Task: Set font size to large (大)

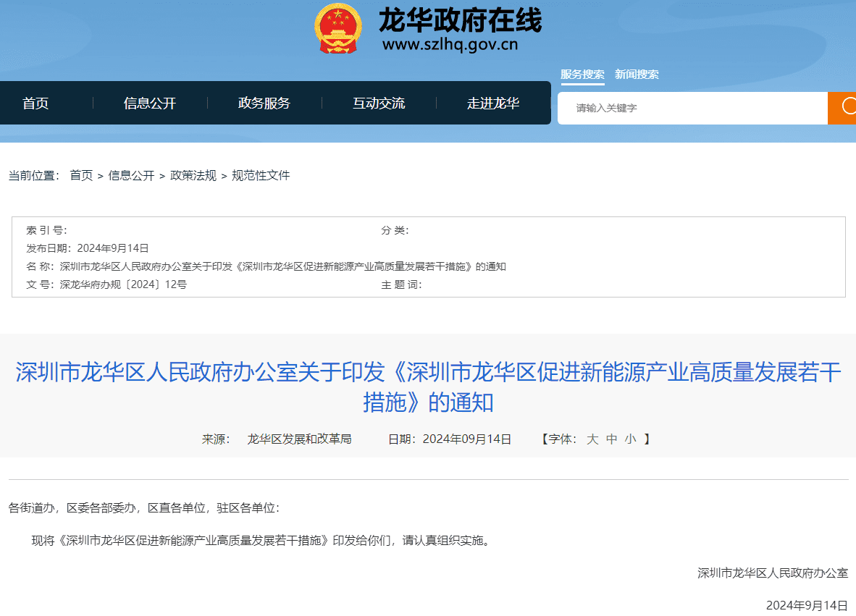Action: 592,439
